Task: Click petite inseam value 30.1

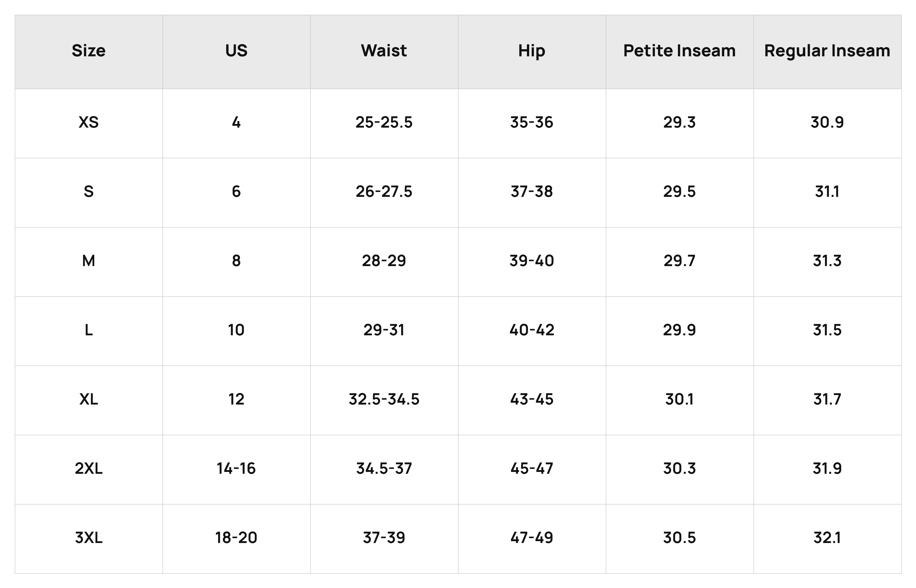Action: 679,399
